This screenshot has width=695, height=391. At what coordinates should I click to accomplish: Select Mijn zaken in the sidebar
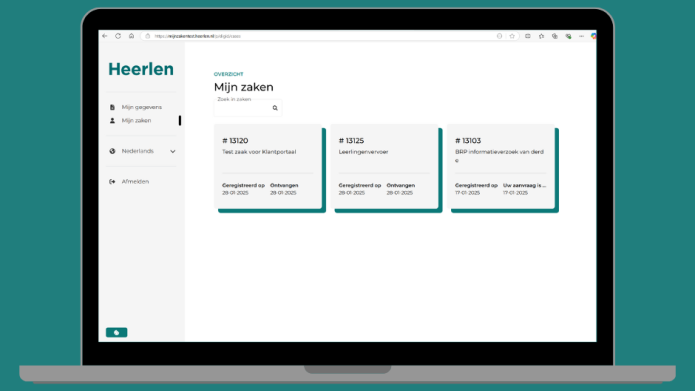tap(136, 120)
